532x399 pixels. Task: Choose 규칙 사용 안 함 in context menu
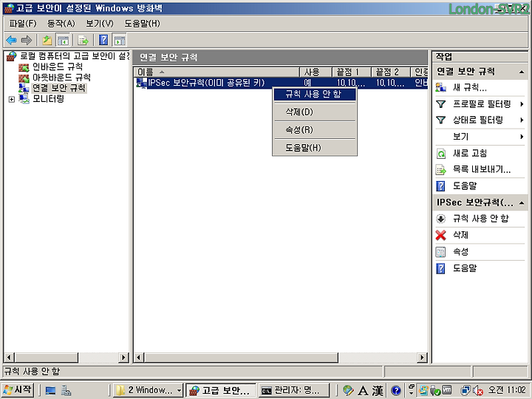tap(315, 94)
